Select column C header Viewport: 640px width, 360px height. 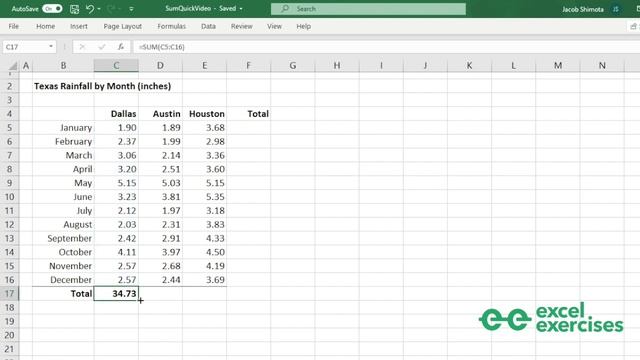pos(116,65)
